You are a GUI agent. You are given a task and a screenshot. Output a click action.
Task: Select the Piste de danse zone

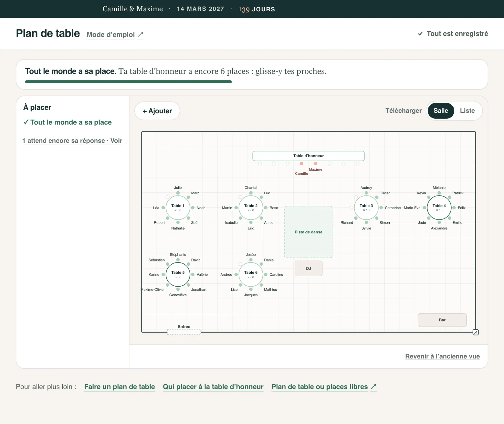(308, 232)
